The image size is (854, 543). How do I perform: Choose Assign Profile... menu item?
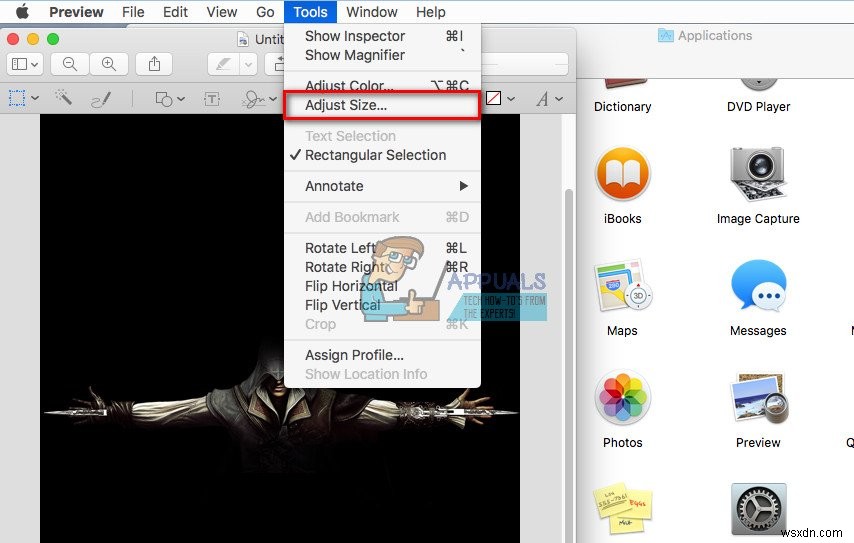pos(382,355)
